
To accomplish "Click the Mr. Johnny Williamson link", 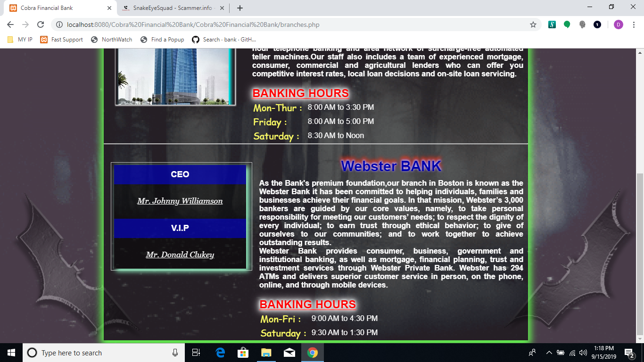I will coord(180,201).
